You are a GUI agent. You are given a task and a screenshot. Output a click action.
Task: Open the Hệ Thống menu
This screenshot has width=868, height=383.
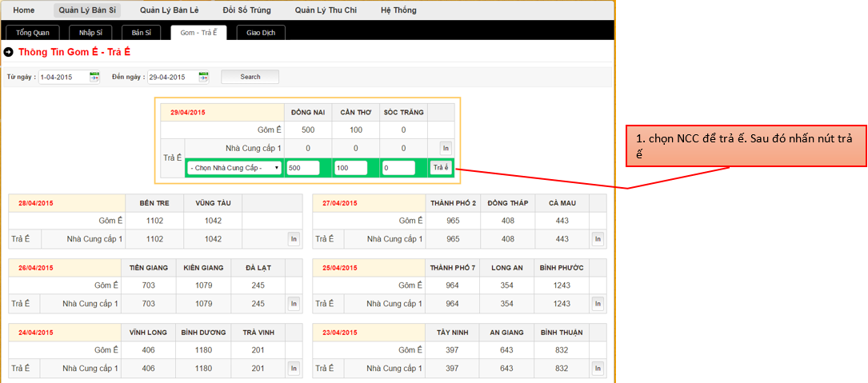tap(398, 10)
